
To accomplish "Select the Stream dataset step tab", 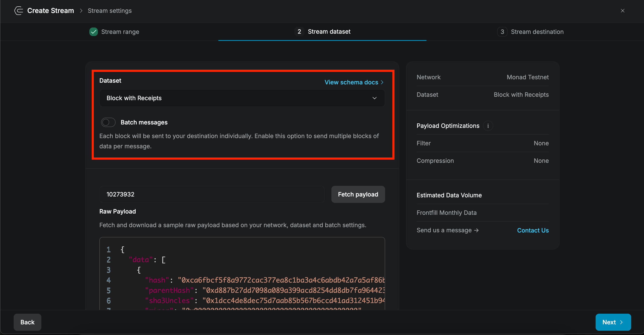I will (x=322, y=32).
